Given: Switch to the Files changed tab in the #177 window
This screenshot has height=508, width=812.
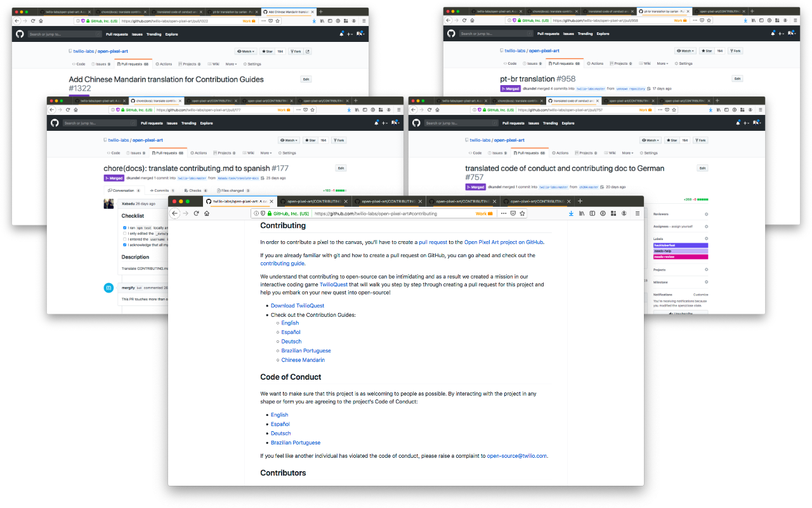Looking at the screenshot, I should pos(233,190).
